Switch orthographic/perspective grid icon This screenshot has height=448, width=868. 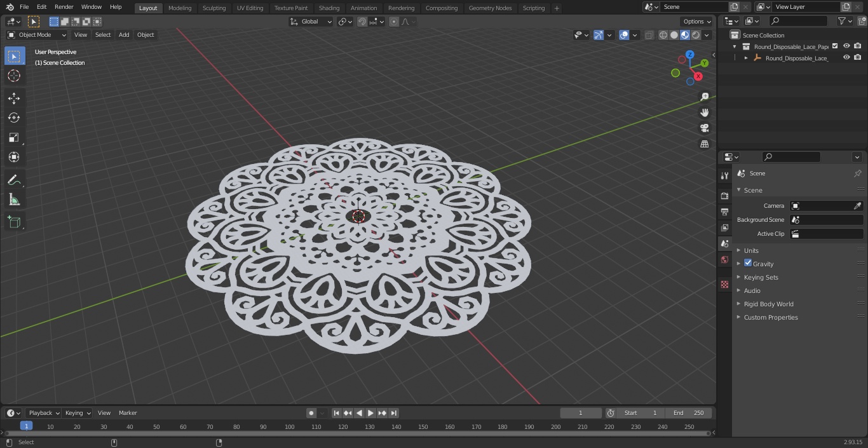[705, 144]
